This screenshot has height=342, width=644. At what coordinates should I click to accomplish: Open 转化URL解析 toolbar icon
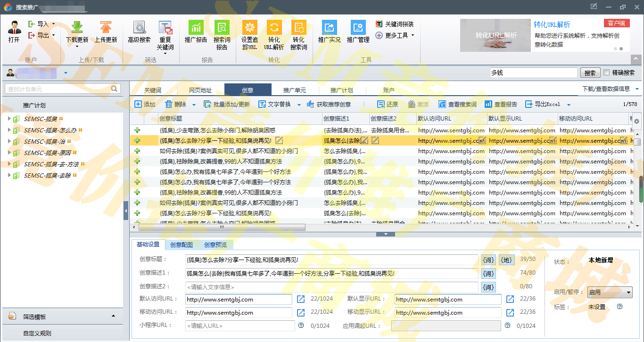[274, 27]
